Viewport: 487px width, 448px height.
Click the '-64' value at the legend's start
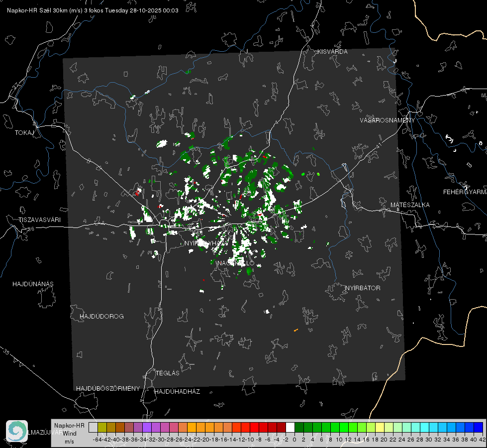coord(97,440)
